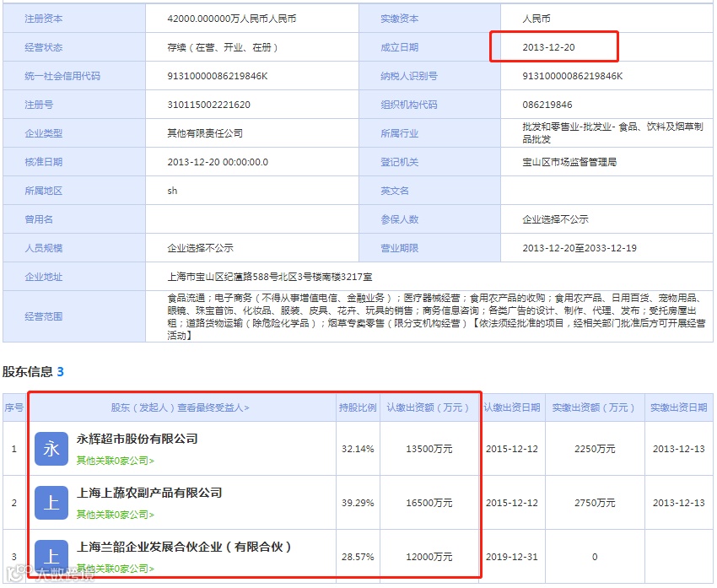Open shareholder 上海兰韶企业发展合伙企业
The height and width of the screenshot is (588, 717).
click(x=184, y=547)
